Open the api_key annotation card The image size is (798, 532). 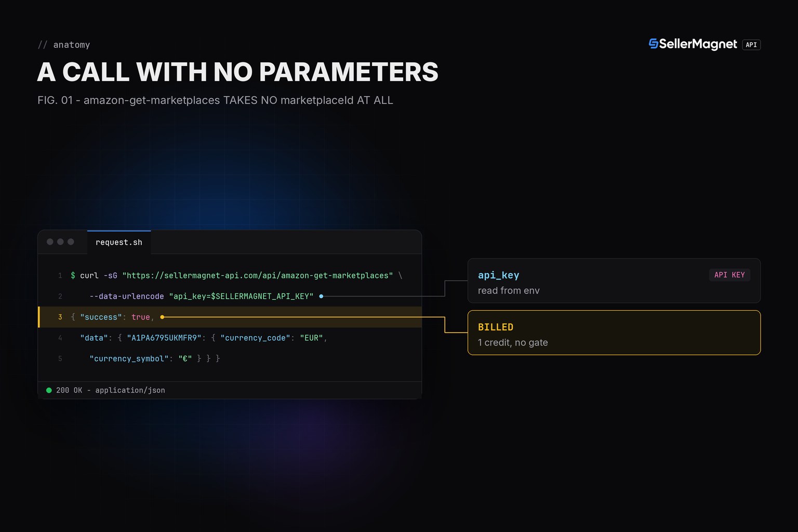point(614,281)
